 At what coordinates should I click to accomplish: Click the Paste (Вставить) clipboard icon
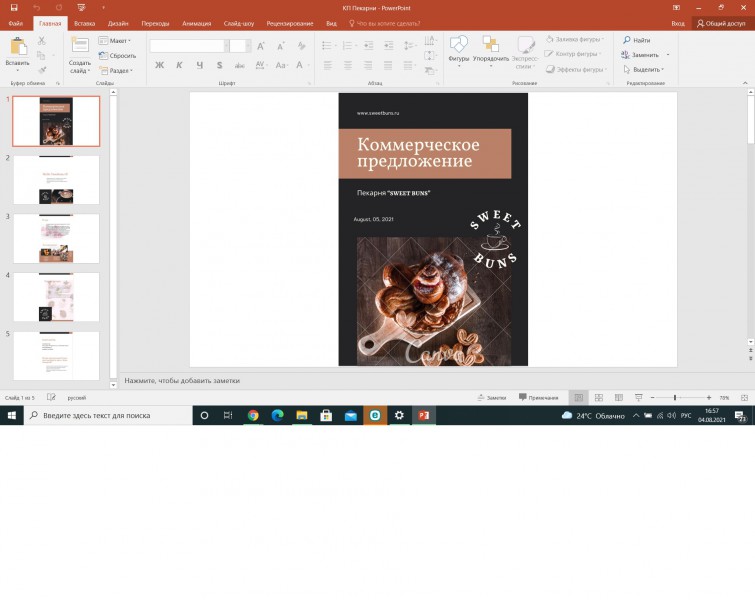point(18,47)
